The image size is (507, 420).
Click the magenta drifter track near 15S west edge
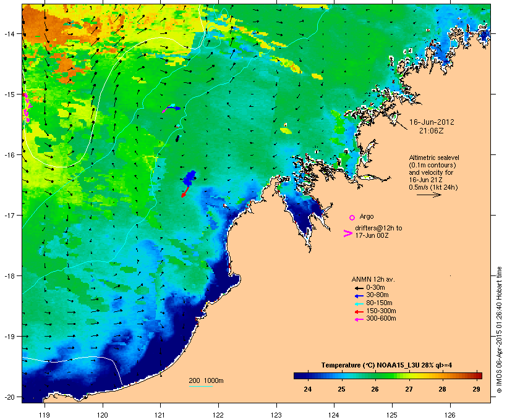pos(27,107)
